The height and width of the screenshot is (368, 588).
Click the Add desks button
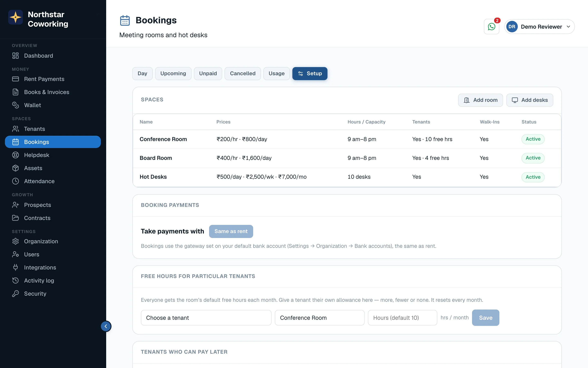click(530, 100)
